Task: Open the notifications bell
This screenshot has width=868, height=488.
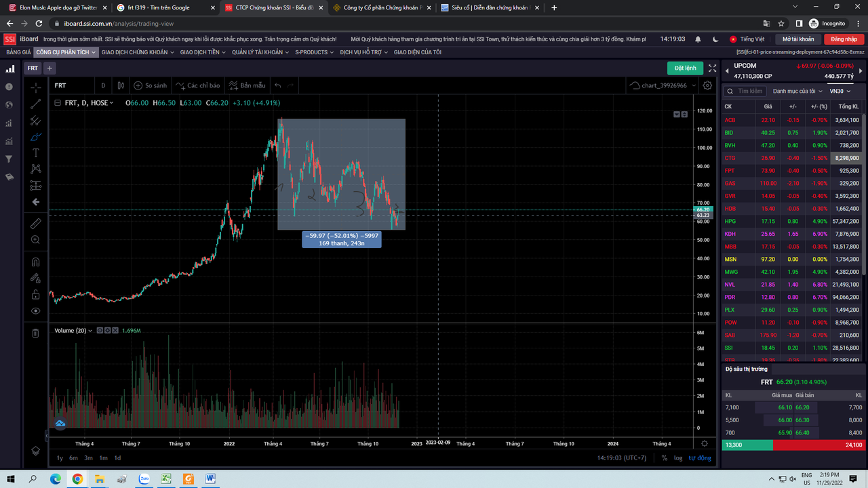Action: pos(698,39)
